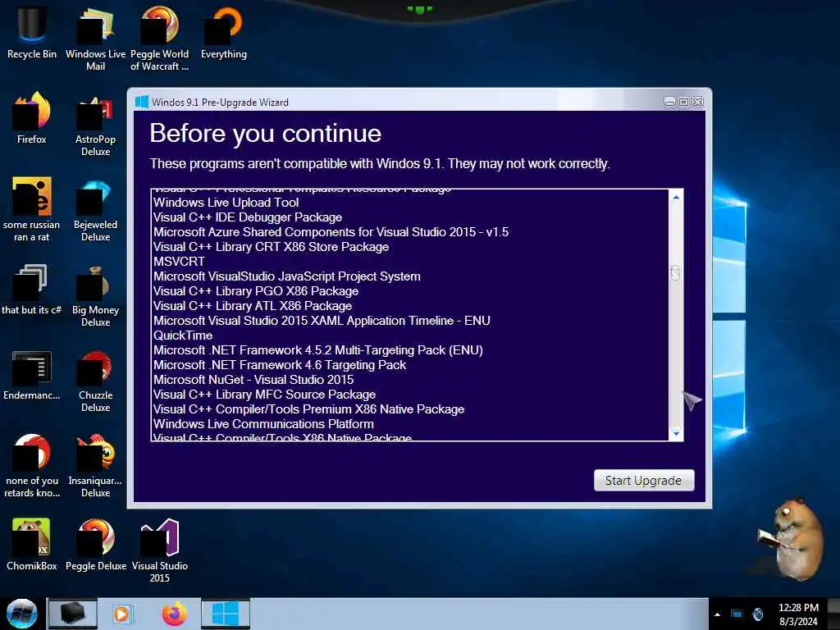Select XAML Application Timeline - ENU entry
Screen dimensions: 840x630
[322, 321]
